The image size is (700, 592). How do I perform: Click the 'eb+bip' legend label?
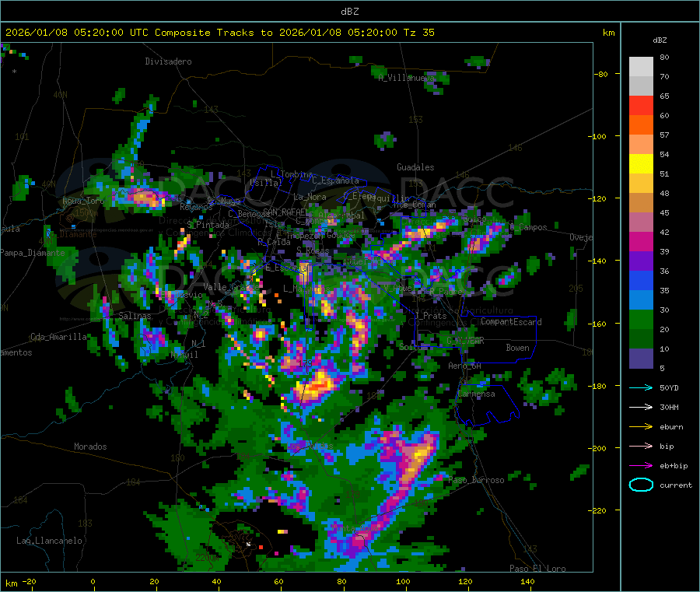pyautogui.click(x=674, y=466)
